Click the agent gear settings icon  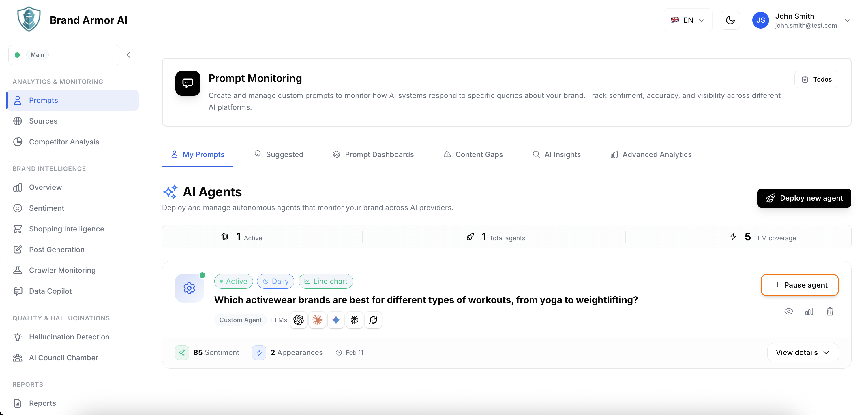tap(189, 288)
